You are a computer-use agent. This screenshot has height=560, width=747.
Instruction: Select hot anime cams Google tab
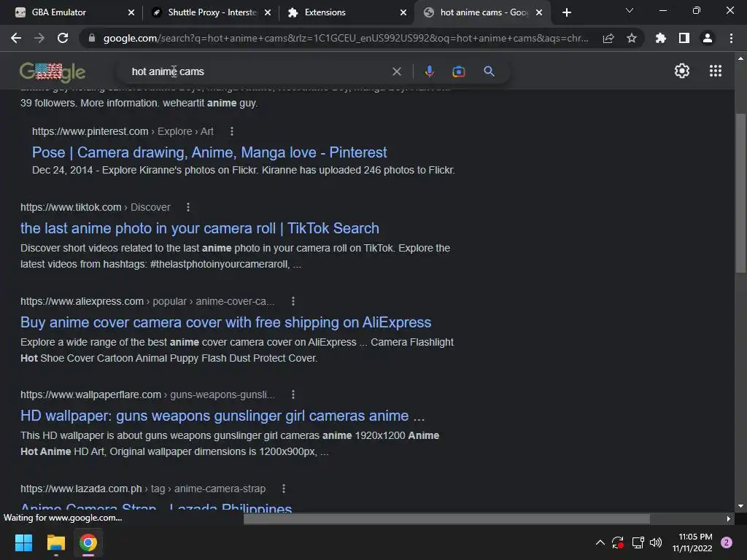484,12
